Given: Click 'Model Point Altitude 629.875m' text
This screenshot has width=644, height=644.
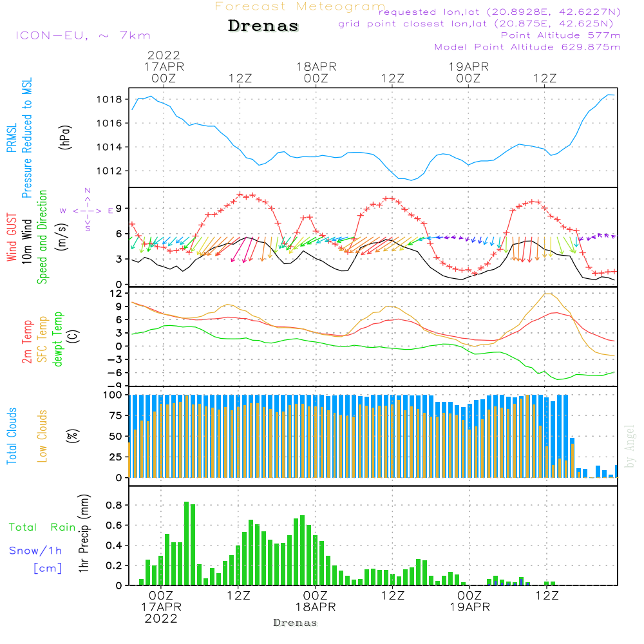Looking at the screenshot, I should tap(527, 47).
